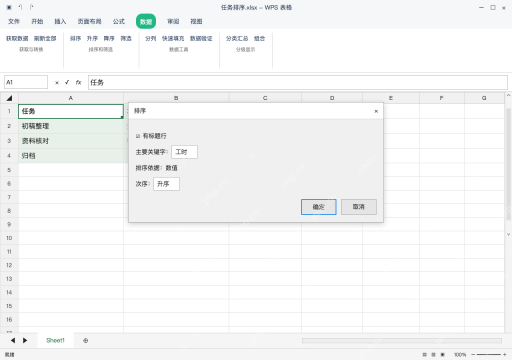Click the cancel X beside formula bar

click(x=57, y=83)
